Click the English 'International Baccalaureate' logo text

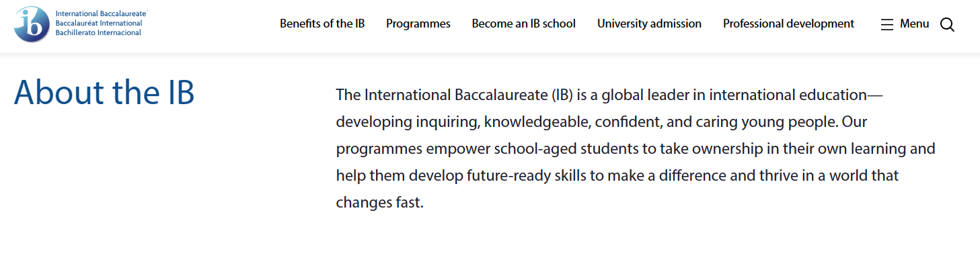pos(101,14)
